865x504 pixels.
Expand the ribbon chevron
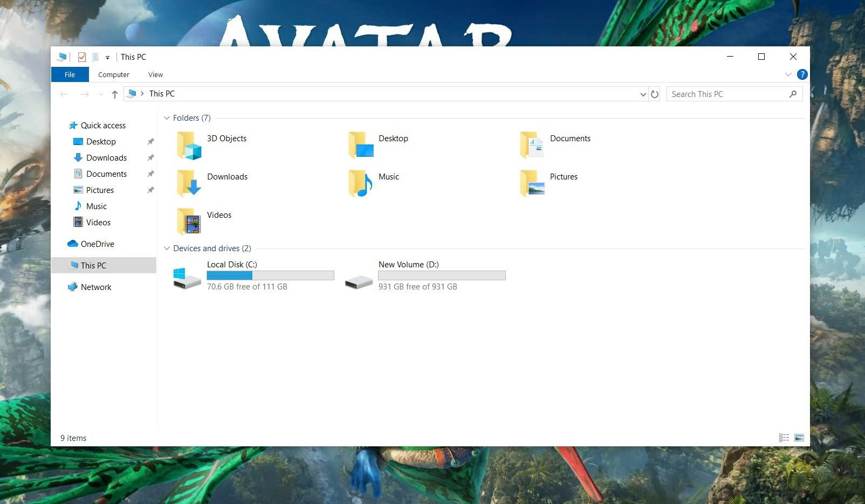[x=788, y=74]
